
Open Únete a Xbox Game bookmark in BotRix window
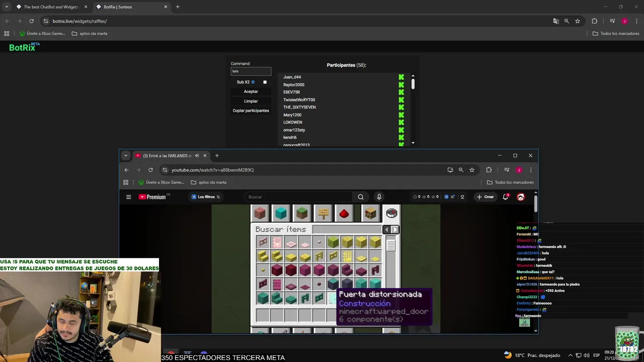(x=42, y=34)
